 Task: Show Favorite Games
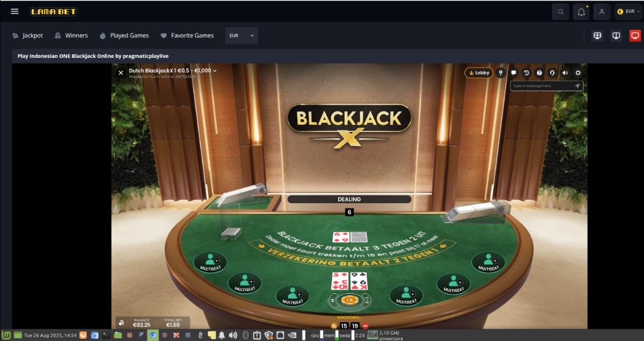coord(187,36)
